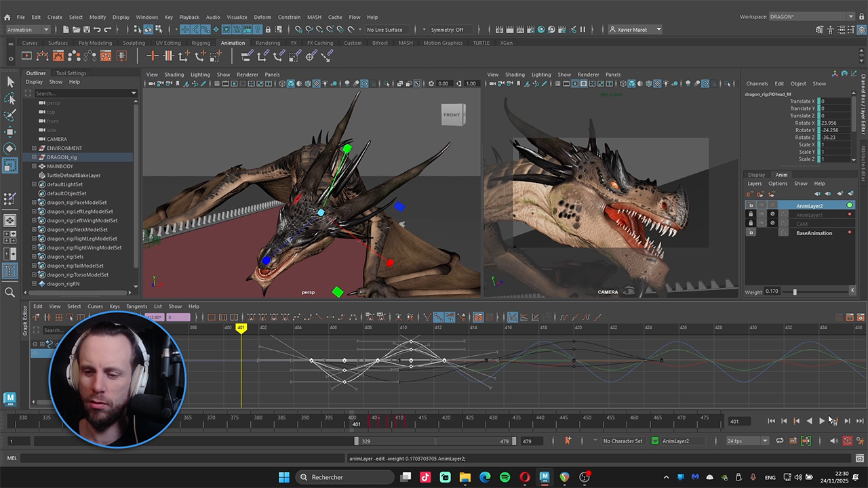Toggle the mute on AnimLayer1
Screen dimensions: 868x488
(772, 214)
